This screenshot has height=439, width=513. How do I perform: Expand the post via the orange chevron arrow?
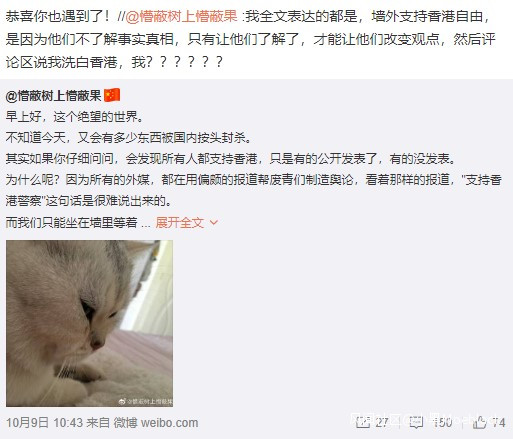[214, 222]
